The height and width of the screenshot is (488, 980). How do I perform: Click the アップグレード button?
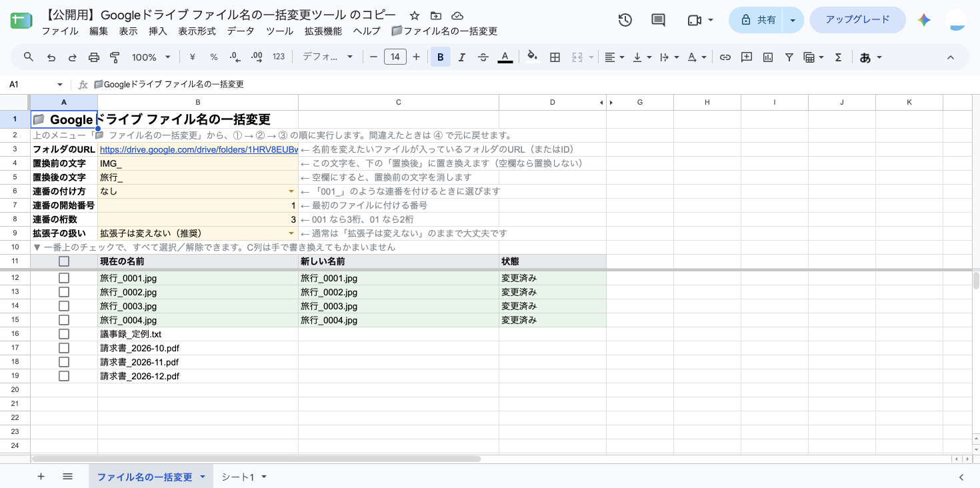[x=857, y=20]
